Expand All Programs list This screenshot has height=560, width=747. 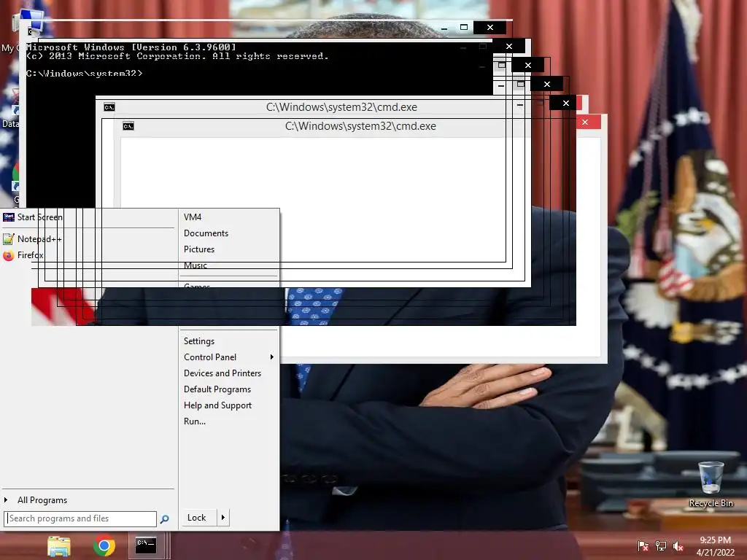(x=42, y=500)
